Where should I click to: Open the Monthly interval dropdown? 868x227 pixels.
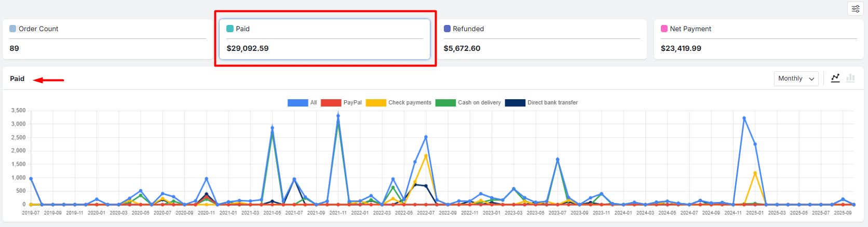click(x=796, y=78)
